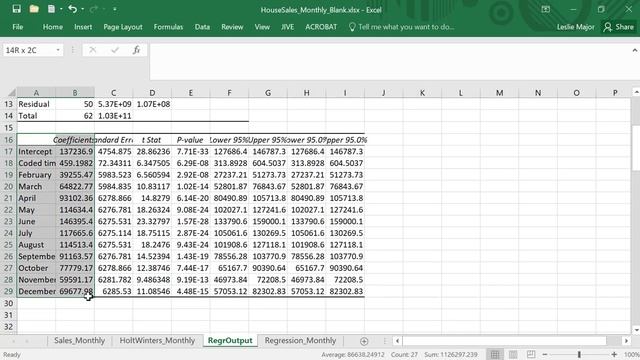Click the Undo arrow icon
640x360 pixels.
coord(72,9)
